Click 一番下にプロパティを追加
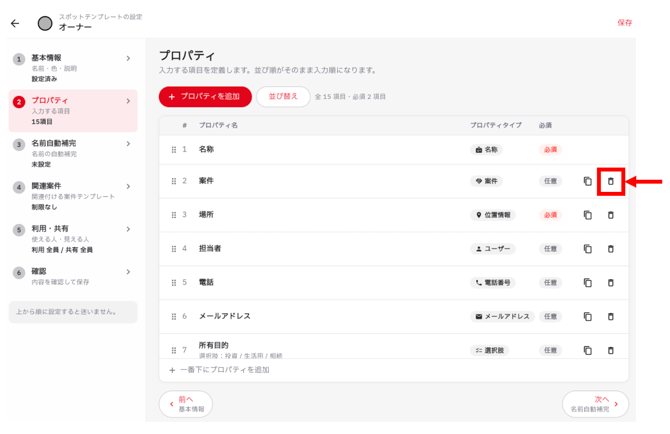The image size is (670, 434). 219,370
